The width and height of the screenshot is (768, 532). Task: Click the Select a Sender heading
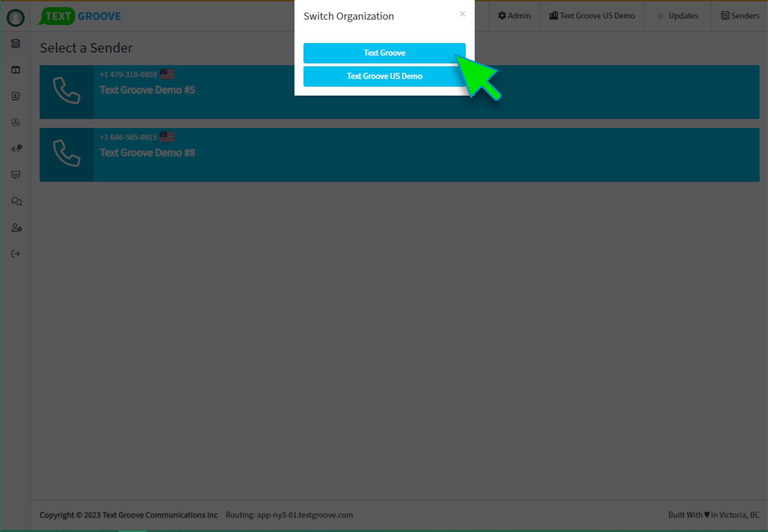pyautogui.click(x=86, y=48)
